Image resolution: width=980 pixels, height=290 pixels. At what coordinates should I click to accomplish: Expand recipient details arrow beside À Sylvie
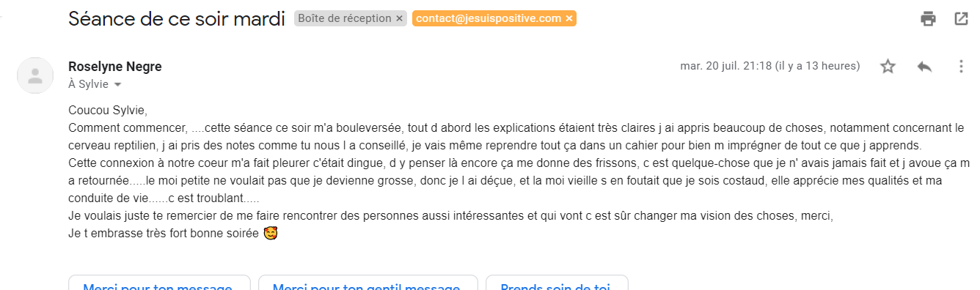117,85
